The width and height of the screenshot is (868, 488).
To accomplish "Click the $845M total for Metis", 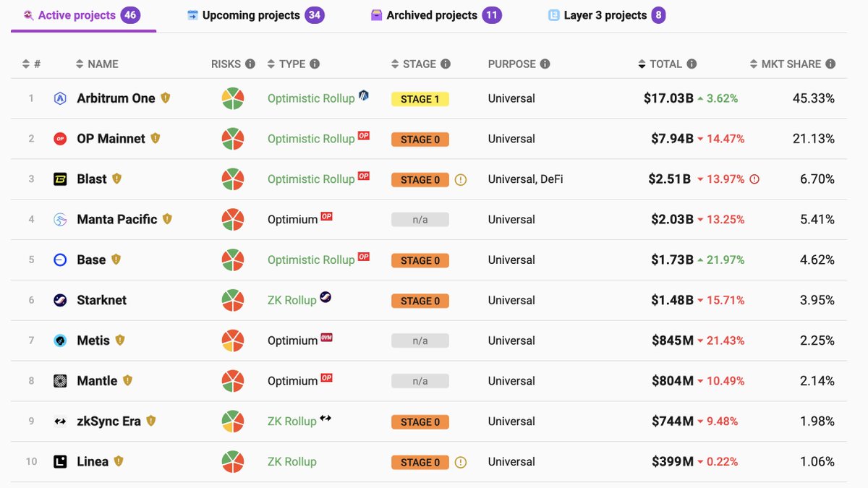I will (x=673, y=341).
